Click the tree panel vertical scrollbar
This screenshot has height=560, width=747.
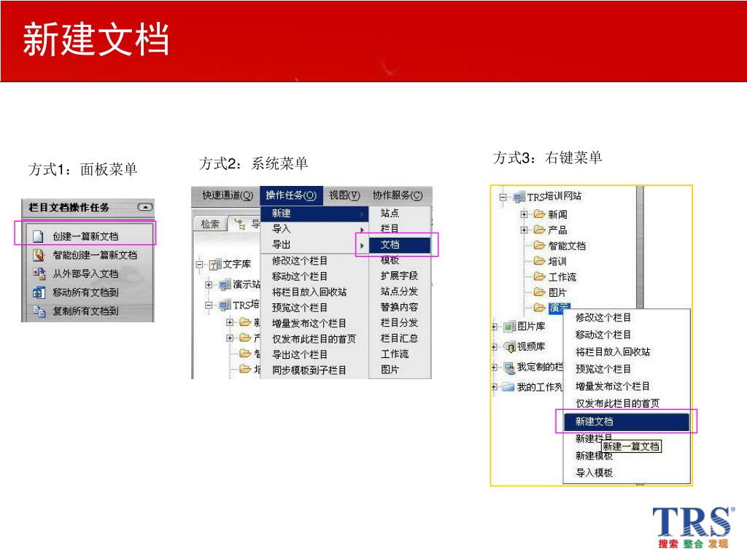click(640, 247)
